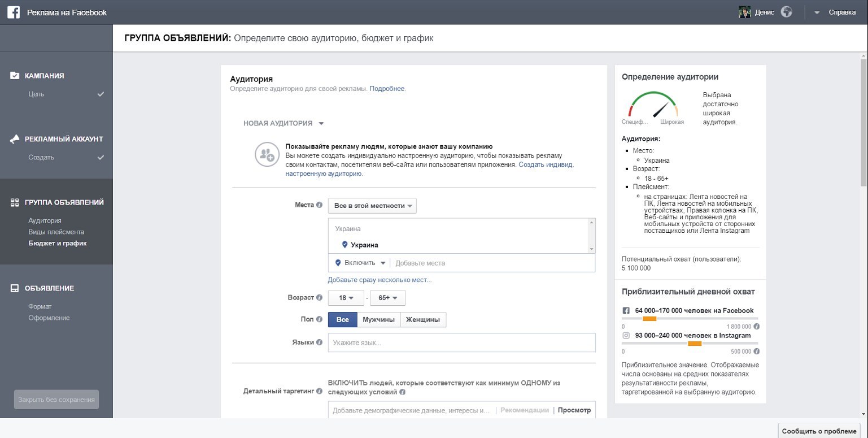868x438 pixels.
Task: Focus the Добавьте места input
Action: pyautogui.click(x=491, y=263)
